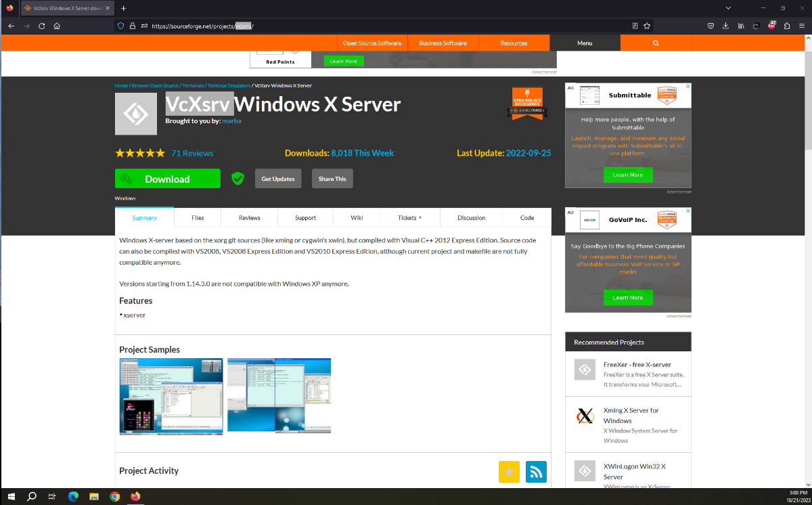
Task: Switch to the Reviews tab
Action: pos(249,218)
